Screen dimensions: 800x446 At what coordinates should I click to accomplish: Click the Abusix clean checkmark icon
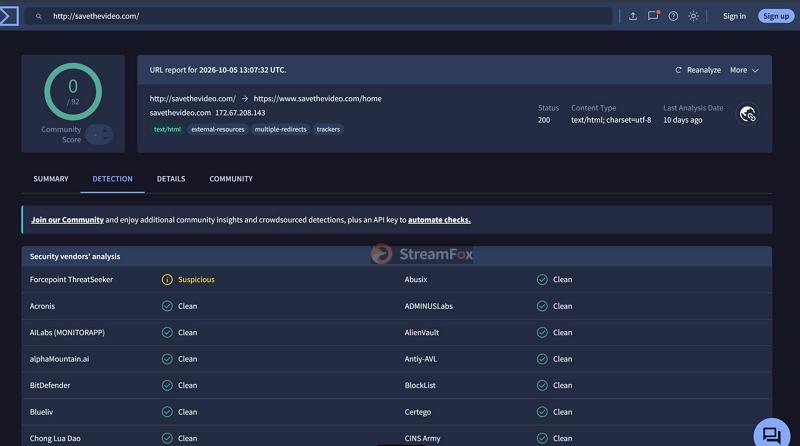pos(542,280)
